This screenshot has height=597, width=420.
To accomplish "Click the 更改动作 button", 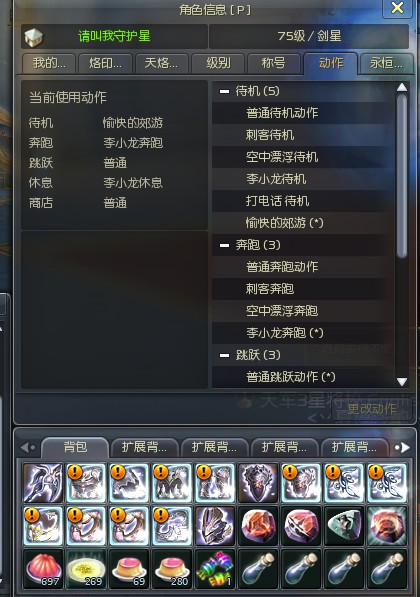I will (372, 409).
